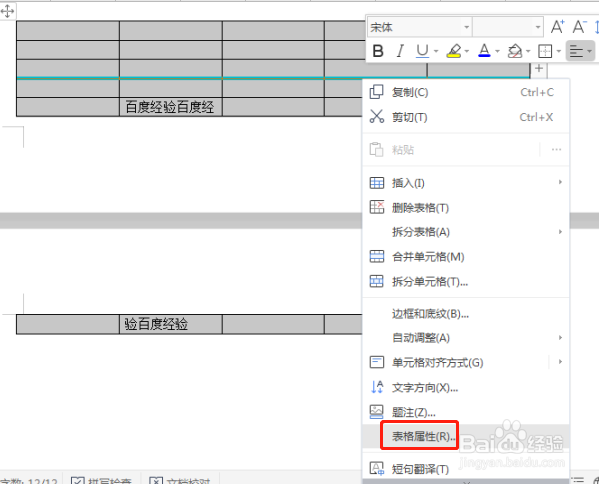599x484 pixels.
Task: Click table cell containing 百度经验百度经
Action: pyautogui.click(x=171, y=107)
